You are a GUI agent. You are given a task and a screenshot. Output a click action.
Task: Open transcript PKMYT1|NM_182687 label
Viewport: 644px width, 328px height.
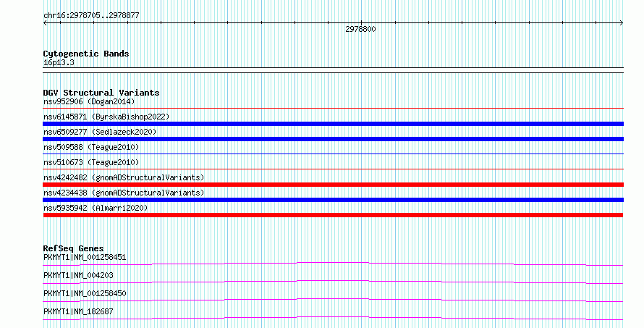click(x=78, y=311)
